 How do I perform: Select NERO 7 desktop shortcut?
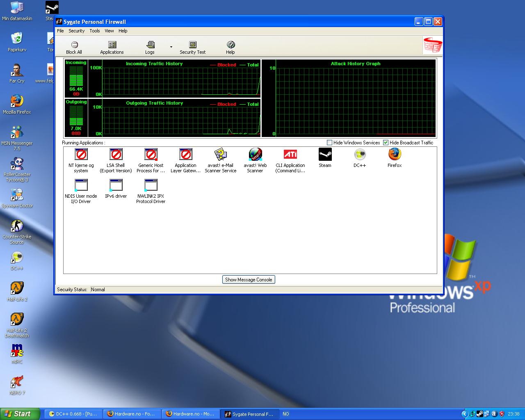(x=17, y=385)
